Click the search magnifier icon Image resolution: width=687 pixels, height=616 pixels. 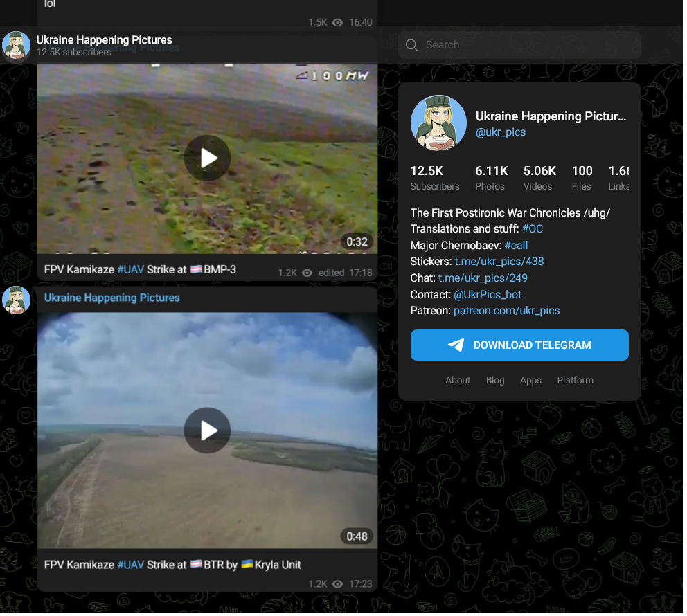[x=411, y=45]
